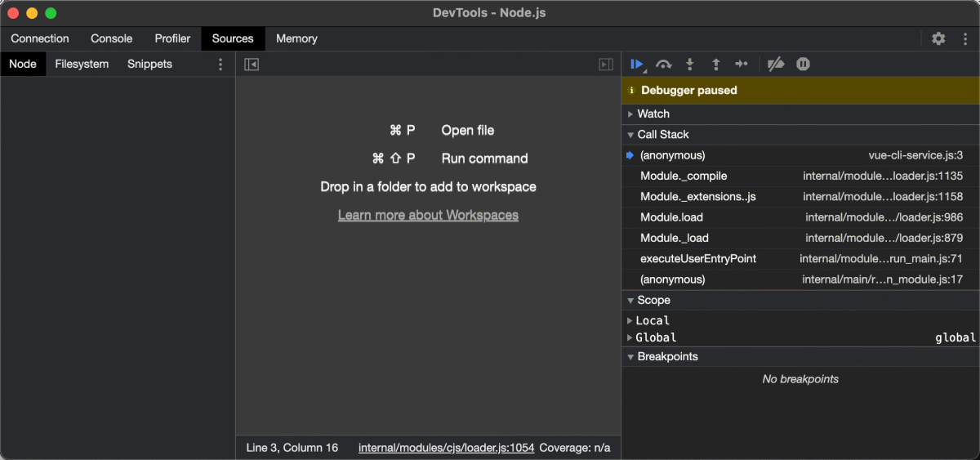Select (anonymous) internal/main frame
Screen dimensions: 980x460
click(800, 279)
